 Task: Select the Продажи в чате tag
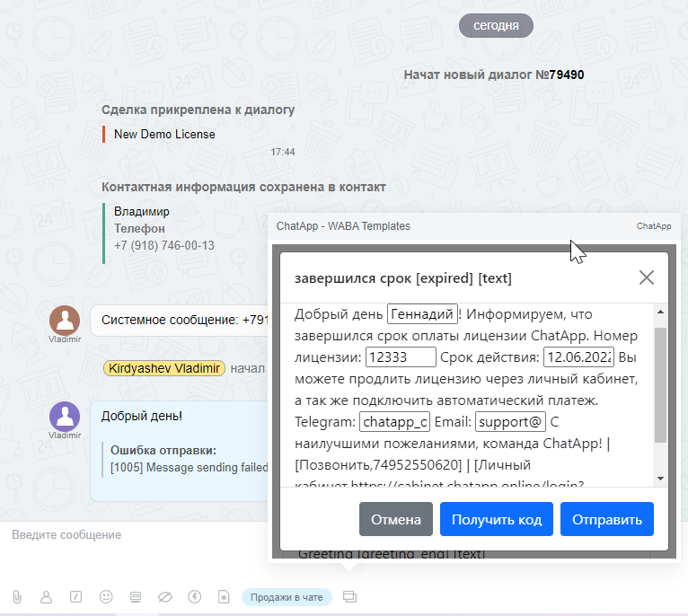point(287,597)
